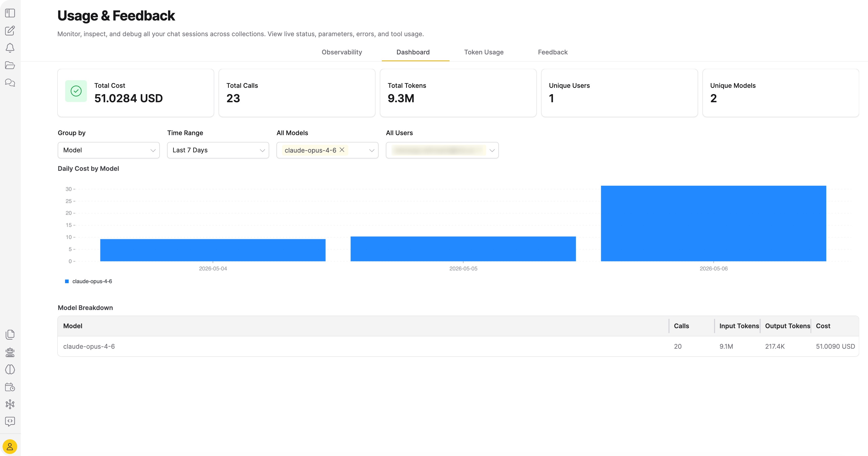
Task: Open the network graph icon
Action: [x=10, y=404]
